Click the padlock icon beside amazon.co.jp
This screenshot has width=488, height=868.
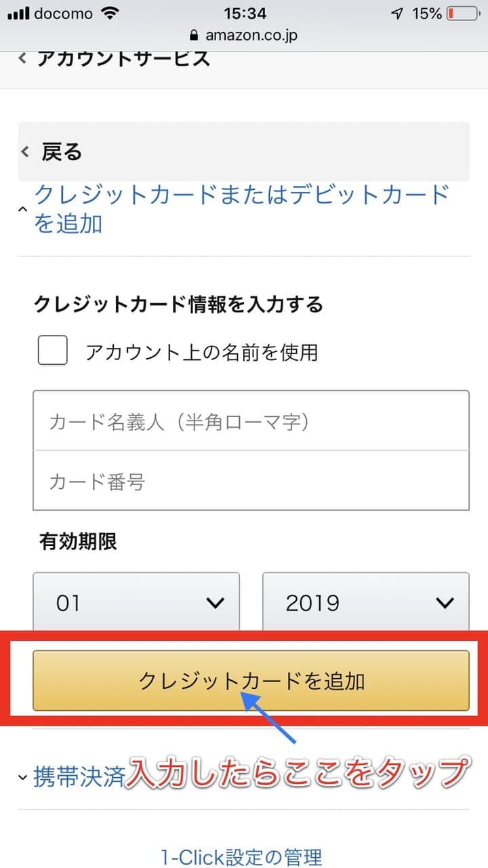tap(195, 35)
